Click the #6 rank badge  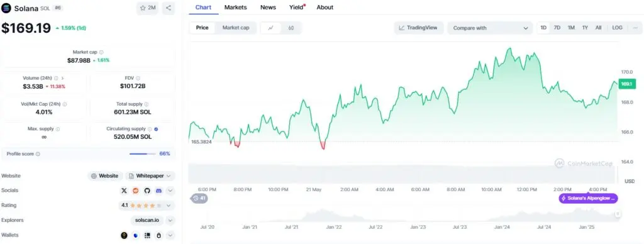(58, 8)
